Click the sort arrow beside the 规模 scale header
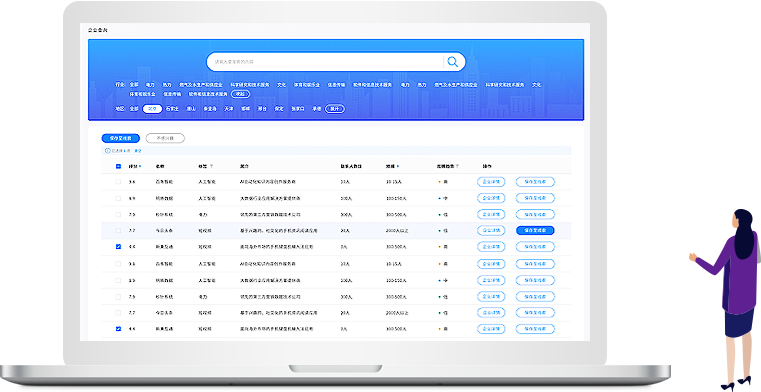 coord(398,166)
